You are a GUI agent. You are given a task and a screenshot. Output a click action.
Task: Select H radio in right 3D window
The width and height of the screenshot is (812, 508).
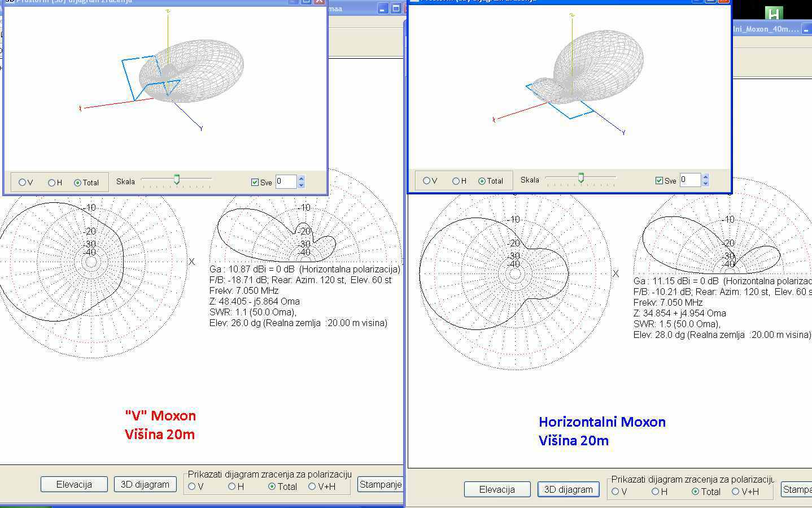456,181
